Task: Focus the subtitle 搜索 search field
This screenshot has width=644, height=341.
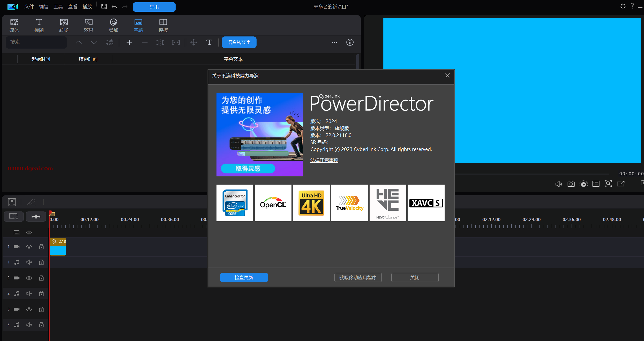Action: coord(36,42)
